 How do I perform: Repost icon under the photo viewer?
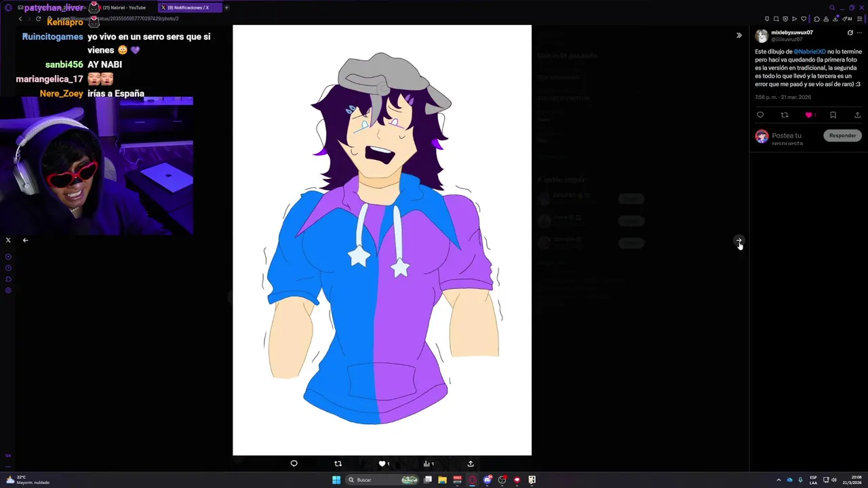[x=338, y=464]
